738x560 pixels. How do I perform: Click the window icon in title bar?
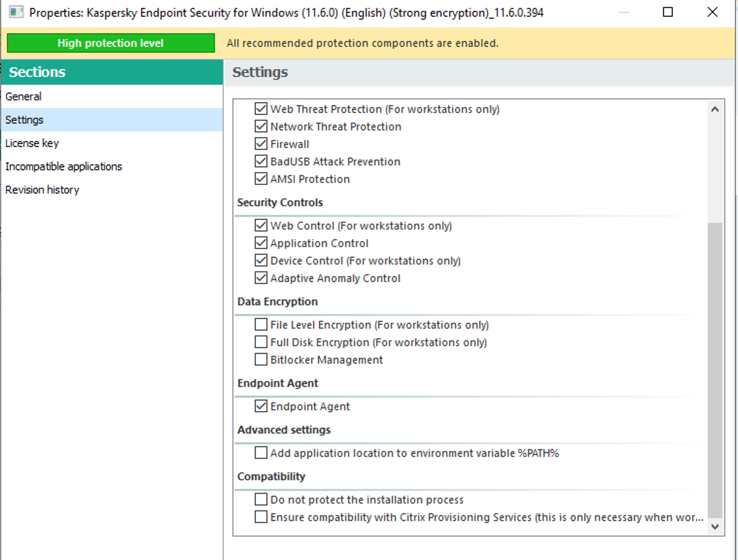pyautogui.click(x=16, y=12)
